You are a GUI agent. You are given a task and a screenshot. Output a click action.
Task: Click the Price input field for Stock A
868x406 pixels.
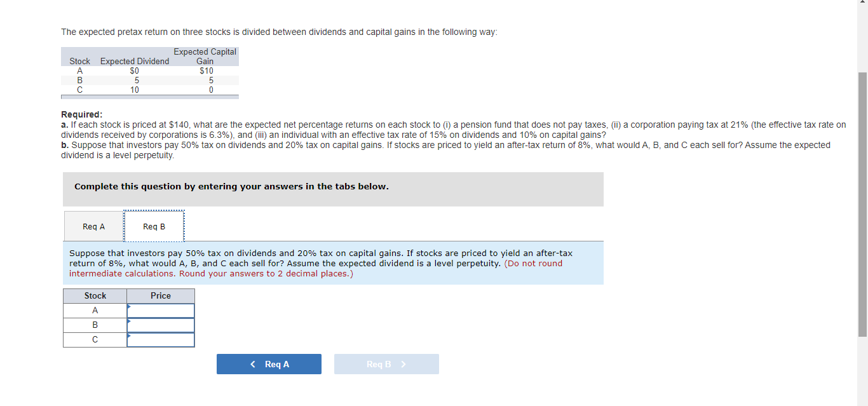tap(161, 310)
